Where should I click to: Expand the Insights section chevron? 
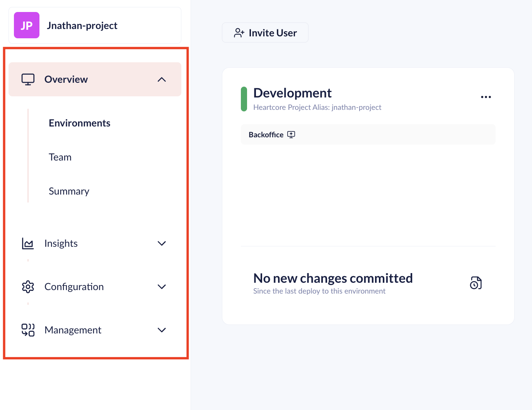[x=162, y=243]
